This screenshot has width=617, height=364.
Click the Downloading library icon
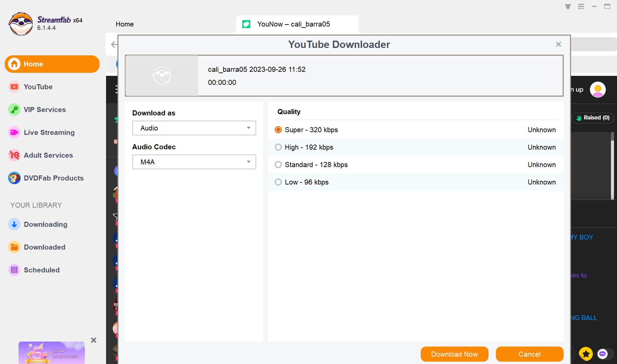[x=14, y=224]
